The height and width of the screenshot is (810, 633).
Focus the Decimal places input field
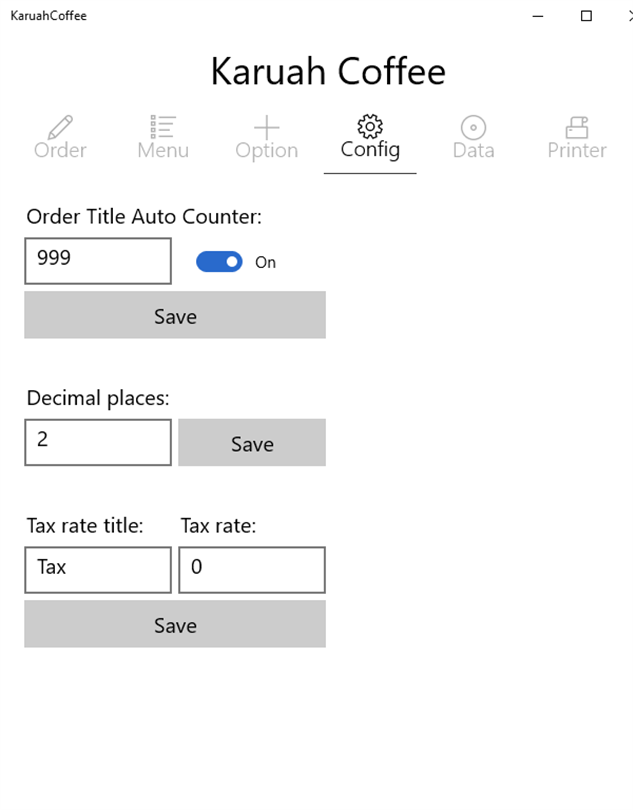[x=98, y=442]
